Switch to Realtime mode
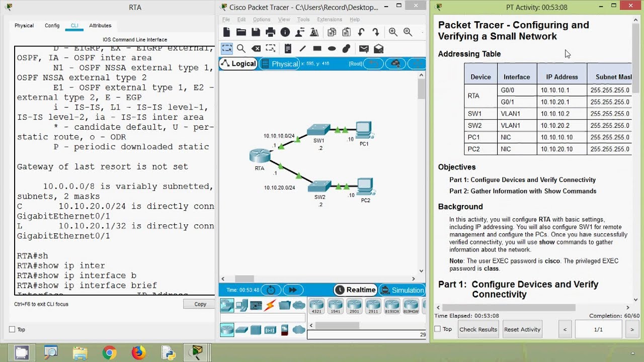This screenshot has height=362, width=644. point(356,290)
